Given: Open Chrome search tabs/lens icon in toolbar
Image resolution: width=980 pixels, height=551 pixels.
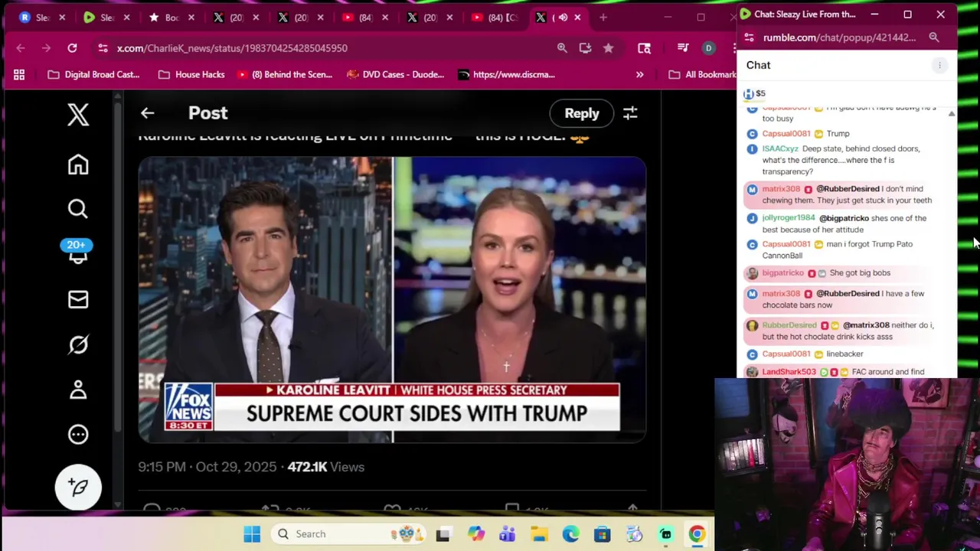Looking at the screenshot, I should click(x=644, y=48).
